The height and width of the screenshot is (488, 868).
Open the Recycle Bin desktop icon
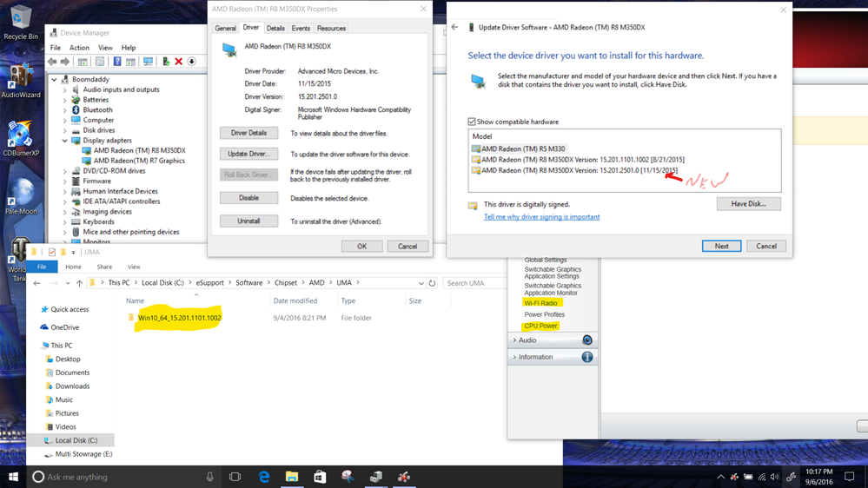pyautogui.click(x=21, y=22)
